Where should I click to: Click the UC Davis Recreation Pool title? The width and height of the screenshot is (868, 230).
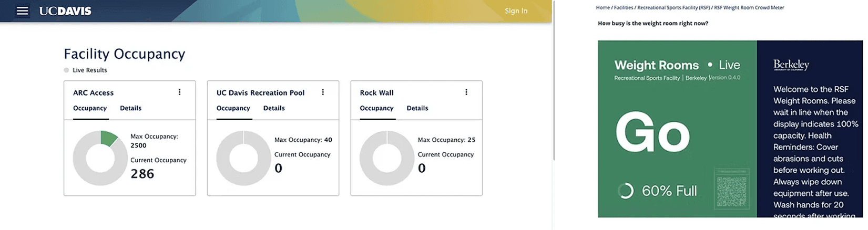click(260, 93)
